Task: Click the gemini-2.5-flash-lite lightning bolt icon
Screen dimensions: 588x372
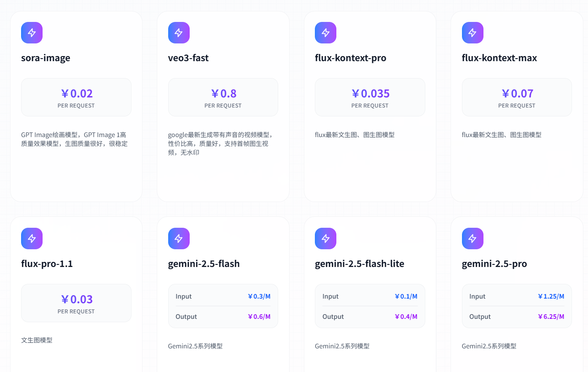Action: 325,238
